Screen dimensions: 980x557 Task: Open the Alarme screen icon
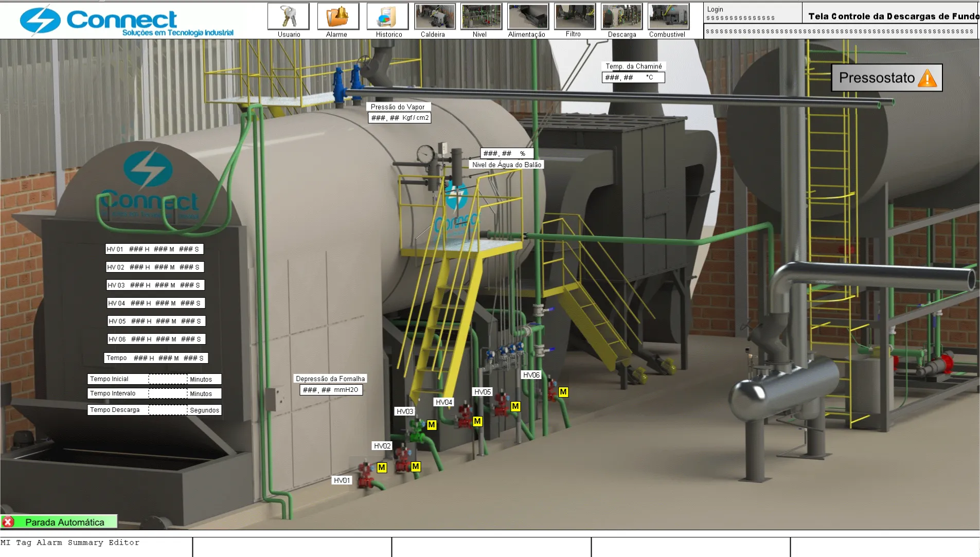click(x=337, y=17)
